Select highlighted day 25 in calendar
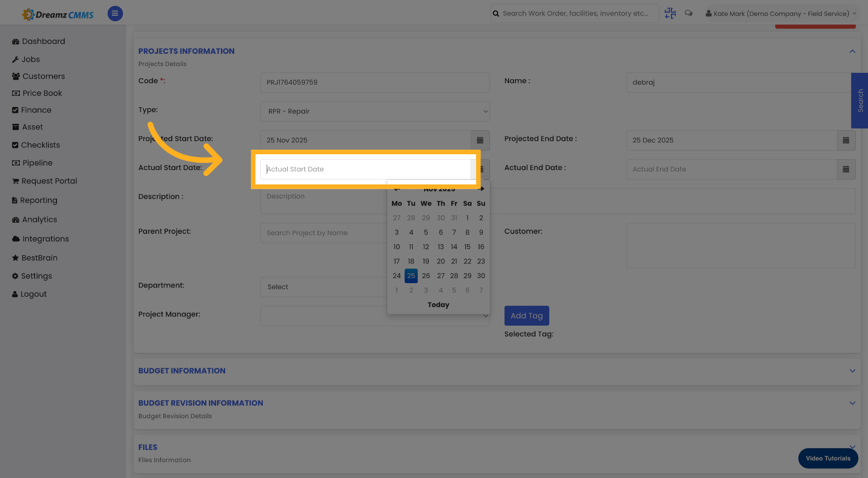Image resolution: width=868 pixels, height=478 pixels. (x=411, y=276)
